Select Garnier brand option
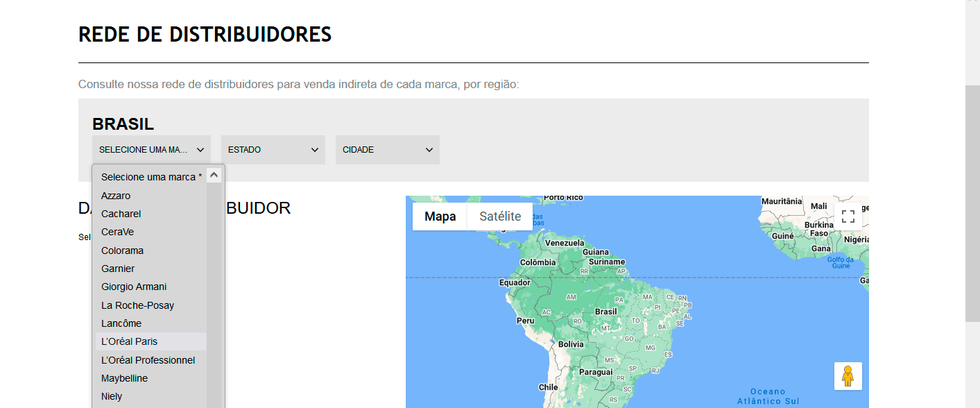The image size is (980, 408). pos(151,269)
